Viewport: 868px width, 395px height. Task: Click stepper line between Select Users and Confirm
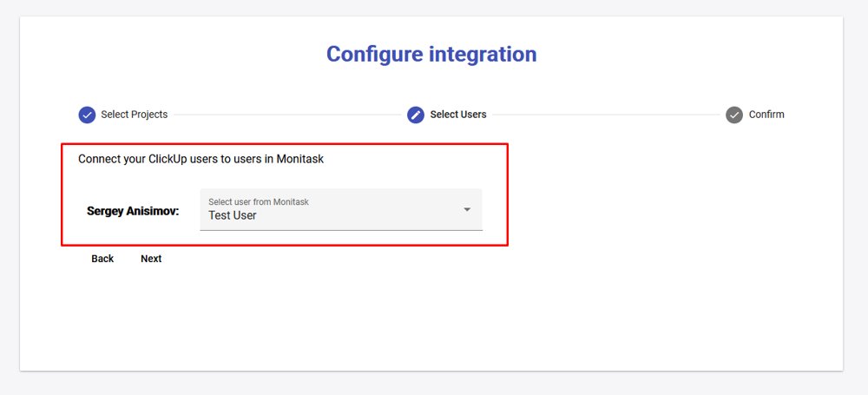[606, 115]
